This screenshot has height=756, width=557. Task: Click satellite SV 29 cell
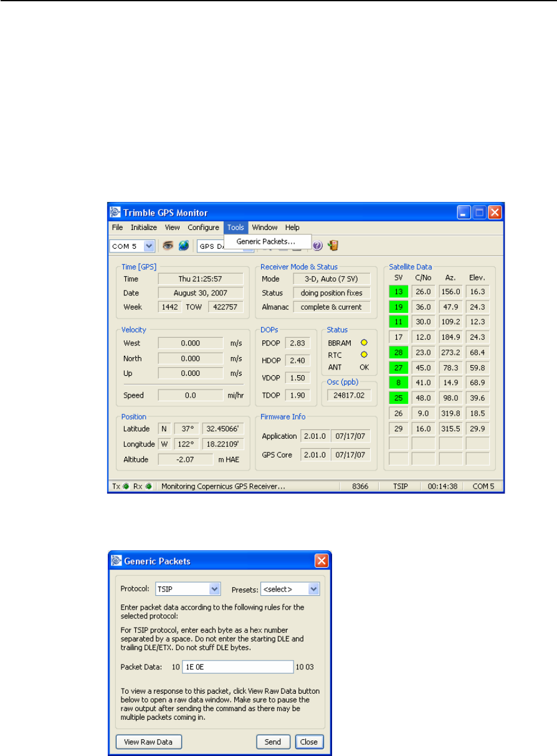[x=398, y=428]
